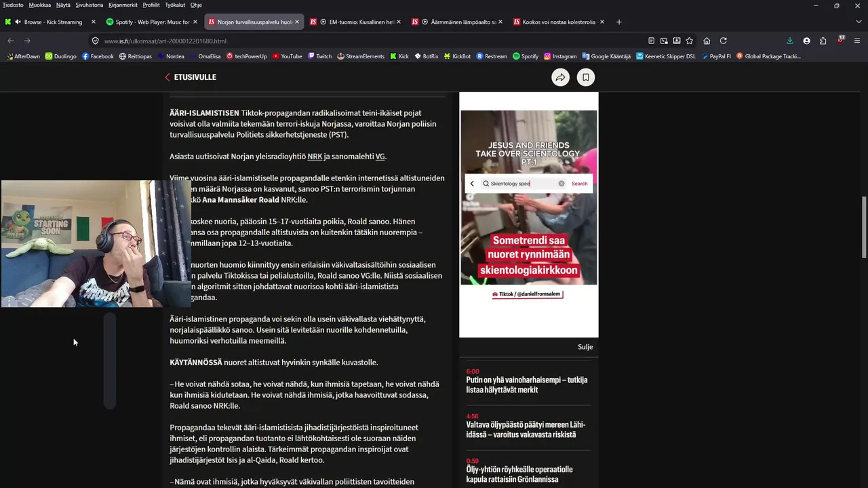
Task: Click the picture-in-picture icon in the address bar
Action: point(664,41)
